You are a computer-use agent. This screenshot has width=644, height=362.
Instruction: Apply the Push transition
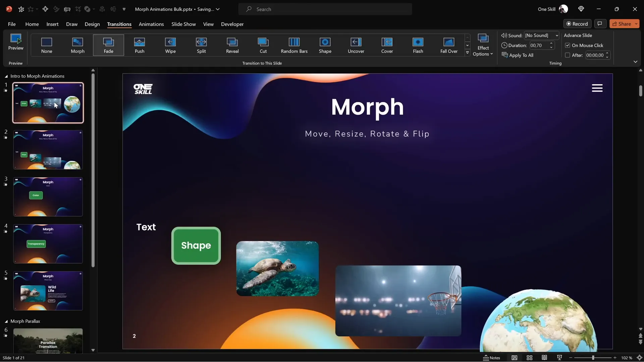(x=140, y=45)
